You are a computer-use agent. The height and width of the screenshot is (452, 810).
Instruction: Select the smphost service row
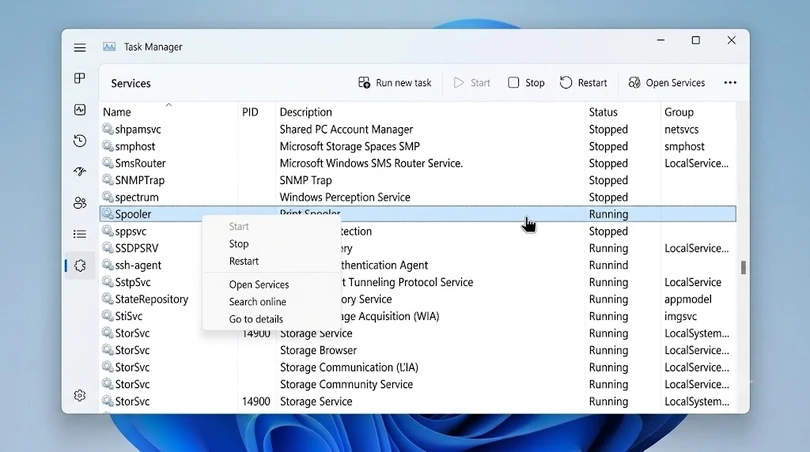point(417,146)
